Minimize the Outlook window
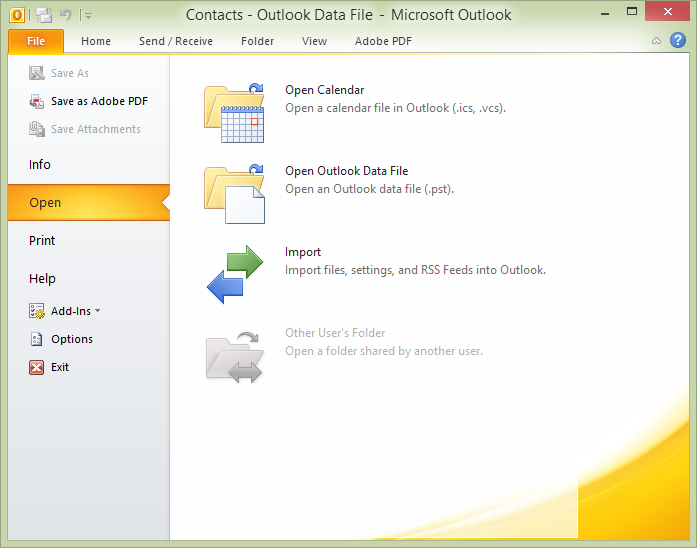The image size is (697, 548). [x=605, y=13]
